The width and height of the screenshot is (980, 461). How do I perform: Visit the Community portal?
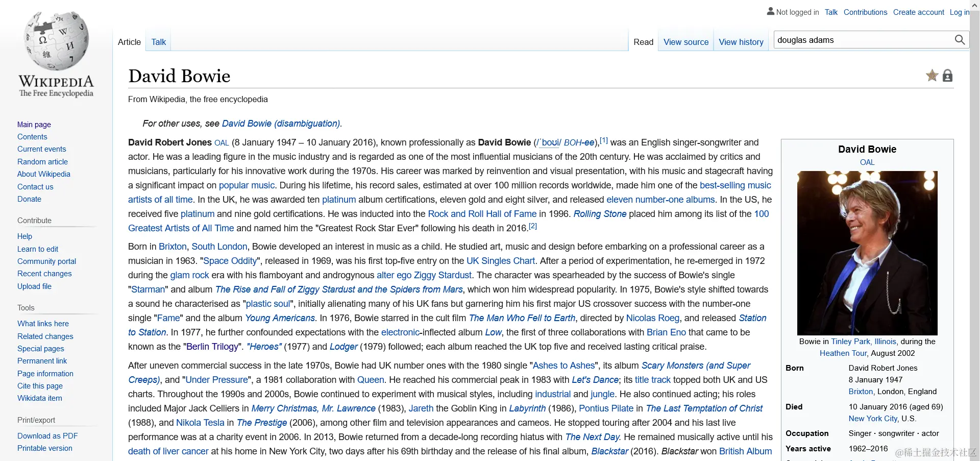pyautogui.click(x=46, y=261)
